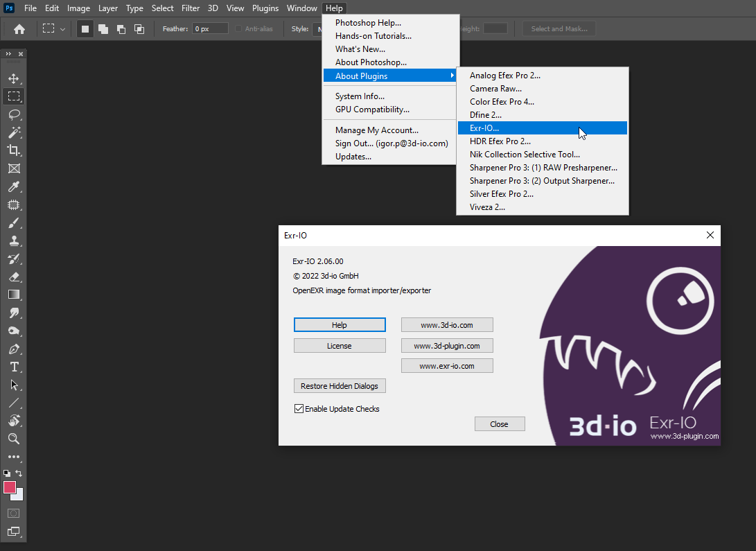Toggle Quick Mask mode
This screenshot has height=551, width=756.
click(x=13, y=514)
